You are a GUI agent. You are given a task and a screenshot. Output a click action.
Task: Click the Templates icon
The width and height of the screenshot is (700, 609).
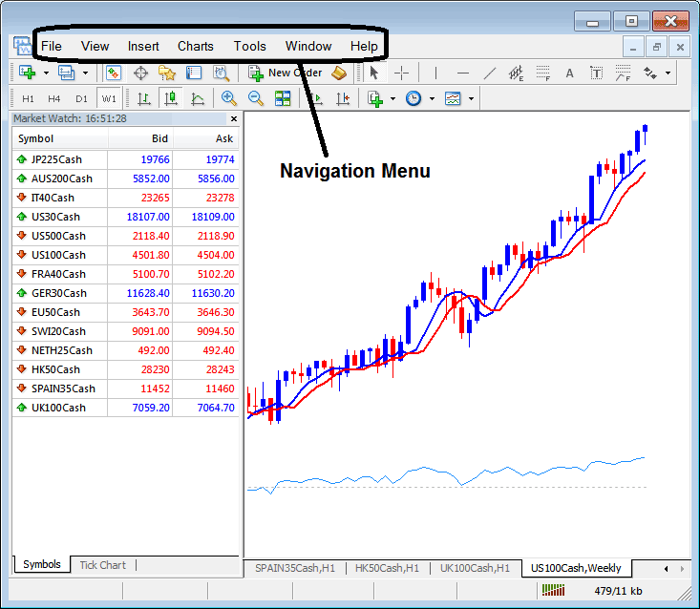point(453,98)
